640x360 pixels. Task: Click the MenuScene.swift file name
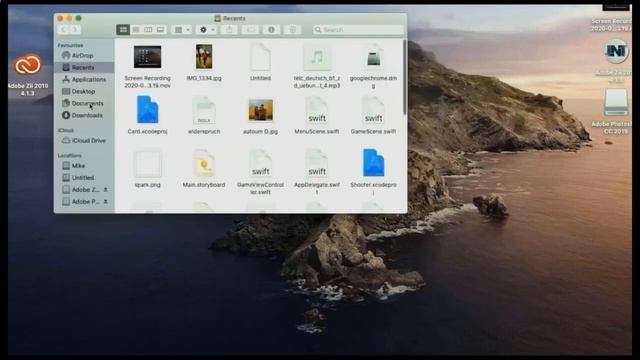[317, 131]
